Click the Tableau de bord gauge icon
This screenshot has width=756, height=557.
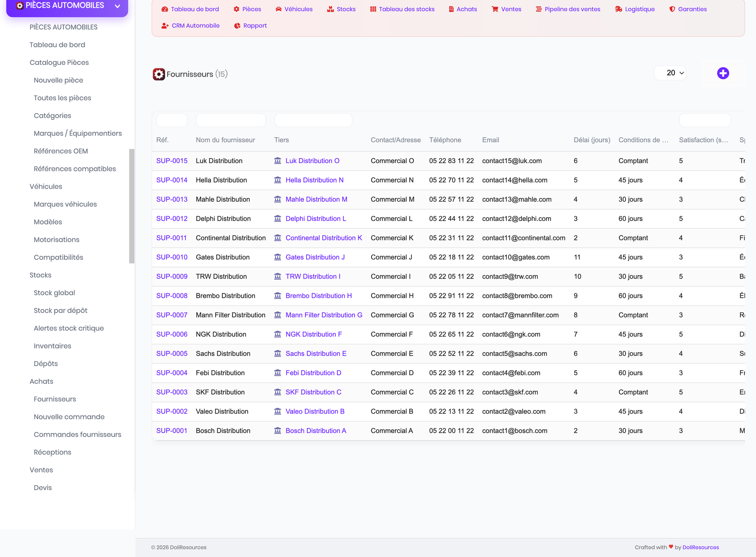[165, 9]
